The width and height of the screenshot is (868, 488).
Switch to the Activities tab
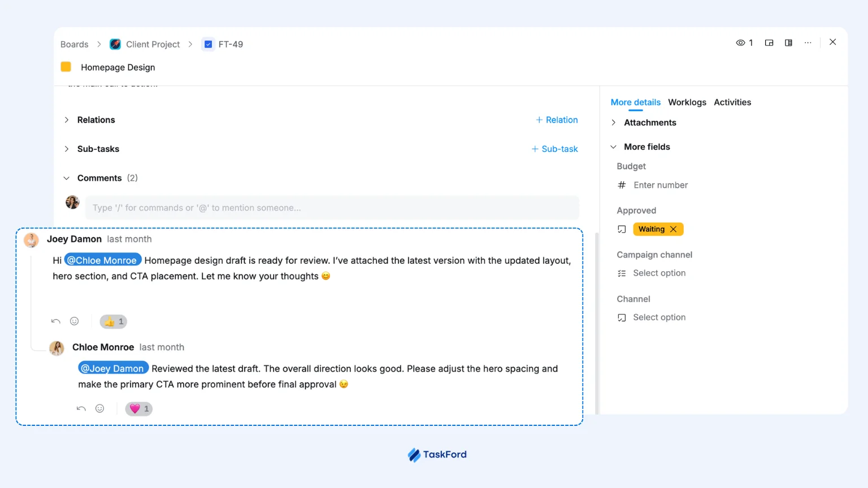pos(732,102)
